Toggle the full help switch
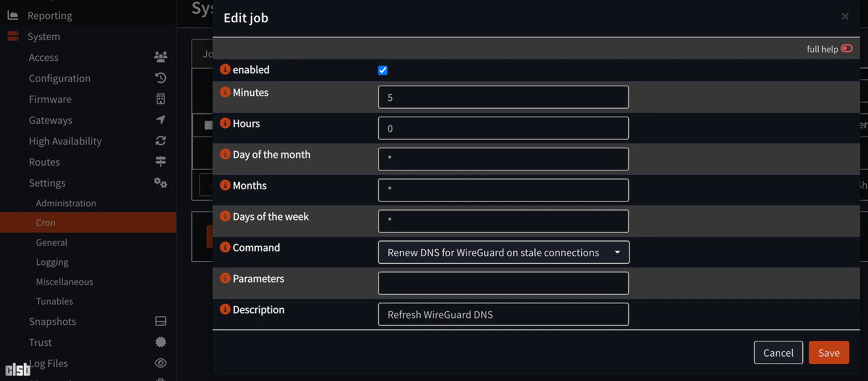Viewport: 868px width, 381px height. (847, 49)
